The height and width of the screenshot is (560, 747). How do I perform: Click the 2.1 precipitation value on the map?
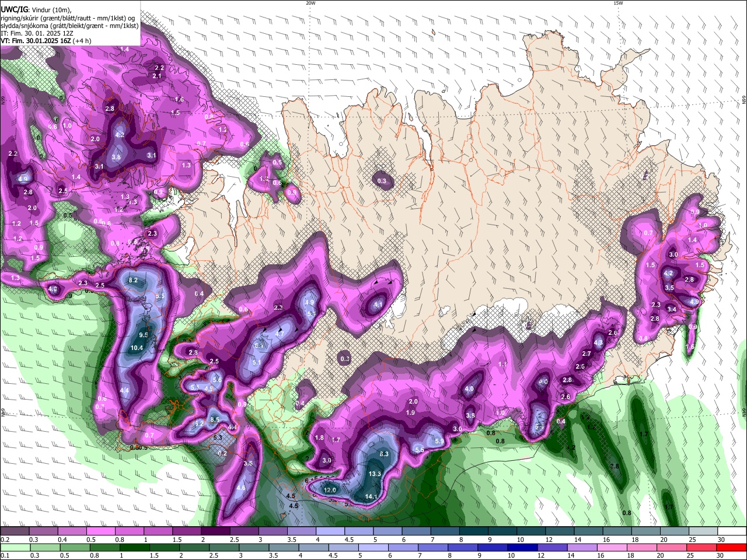(x=157, y=76)
